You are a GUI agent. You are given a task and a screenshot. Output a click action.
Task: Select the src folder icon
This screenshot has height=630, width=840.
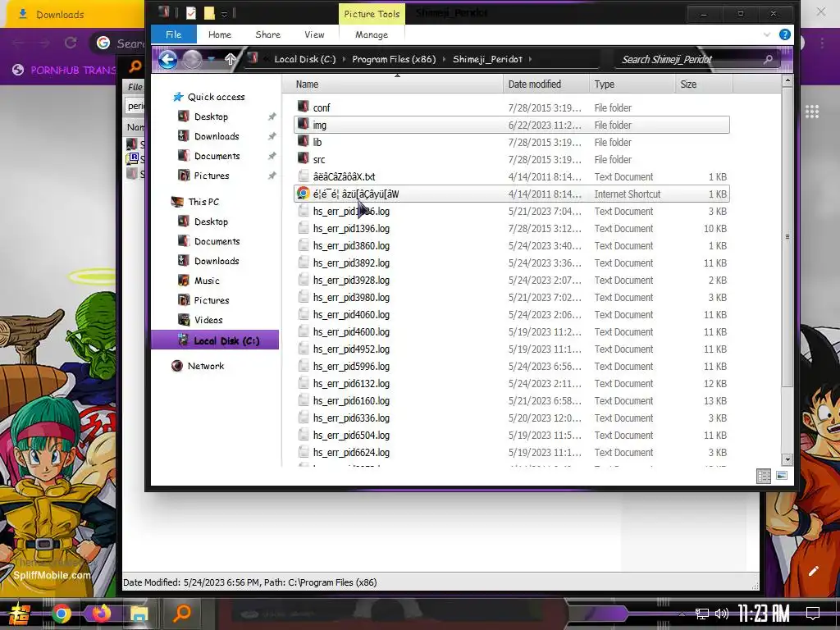click(304, 158)
